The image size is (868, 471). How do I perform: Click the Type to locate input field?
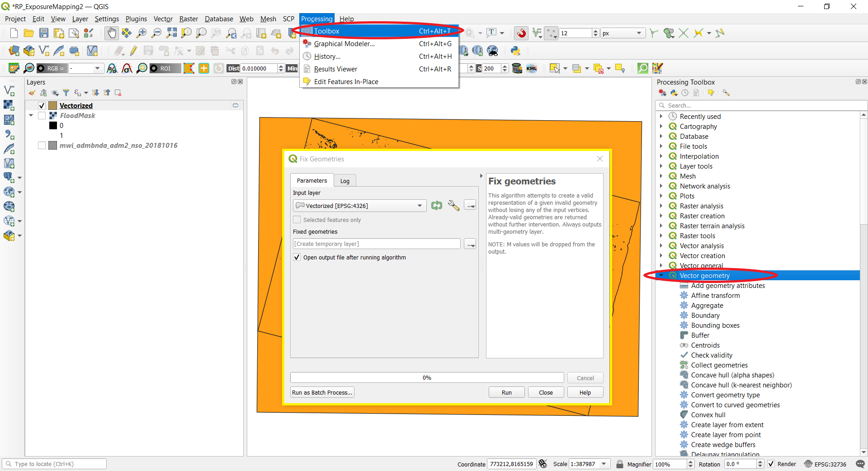pos(54,464)
